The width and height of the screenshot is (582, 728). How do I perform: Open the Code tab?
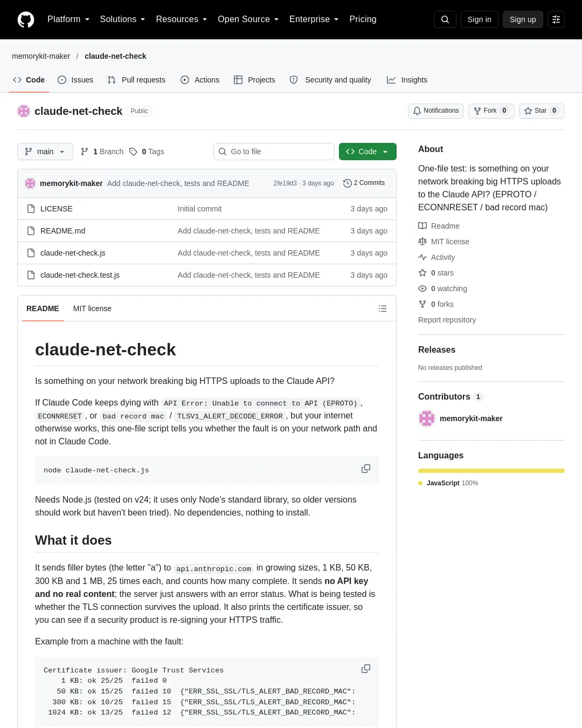coord(29,80)
